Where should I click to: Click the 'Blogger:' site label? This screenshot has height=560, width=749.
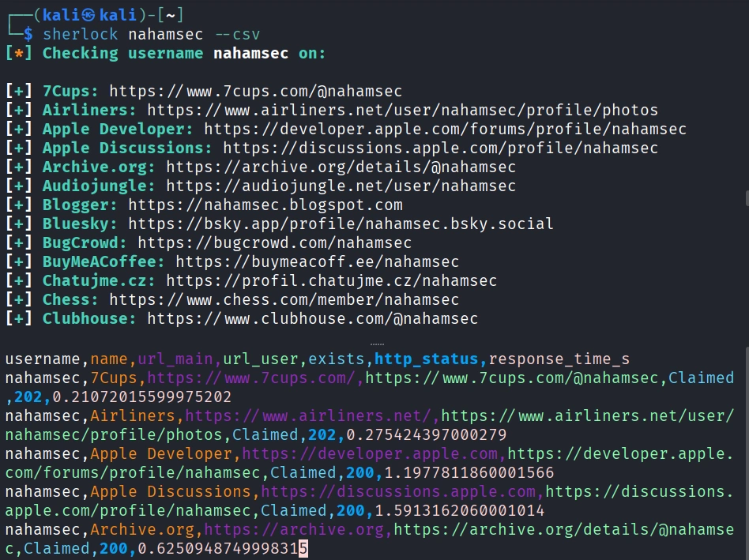80,205
